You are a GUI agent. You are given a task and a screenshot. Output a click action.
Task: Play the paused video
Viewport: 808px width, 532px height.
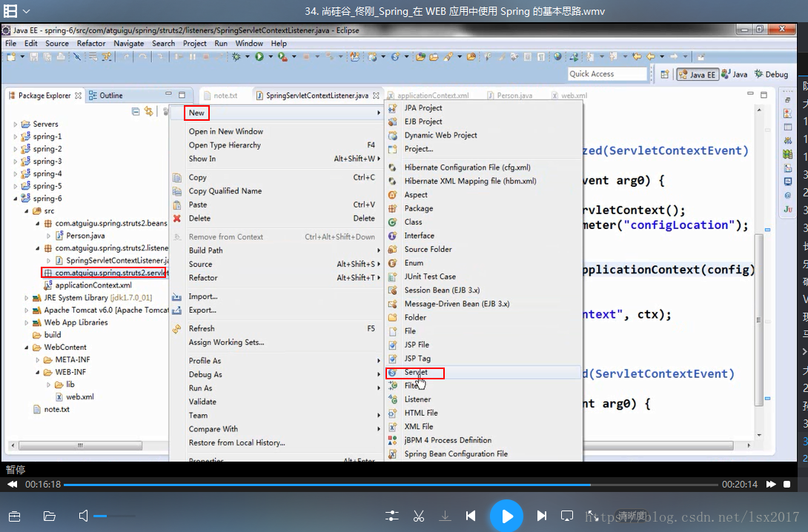pos(506,516)
